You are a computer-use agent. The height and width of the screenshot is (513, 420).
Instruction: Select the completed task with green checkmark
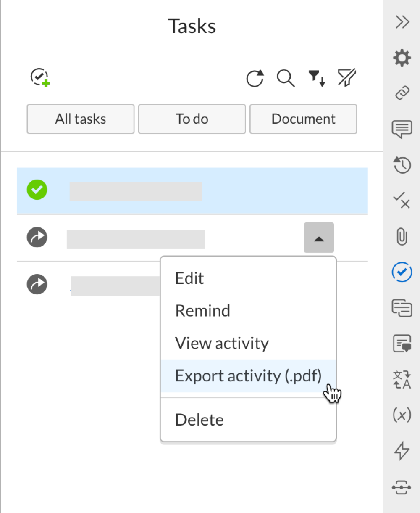point(192,191)
